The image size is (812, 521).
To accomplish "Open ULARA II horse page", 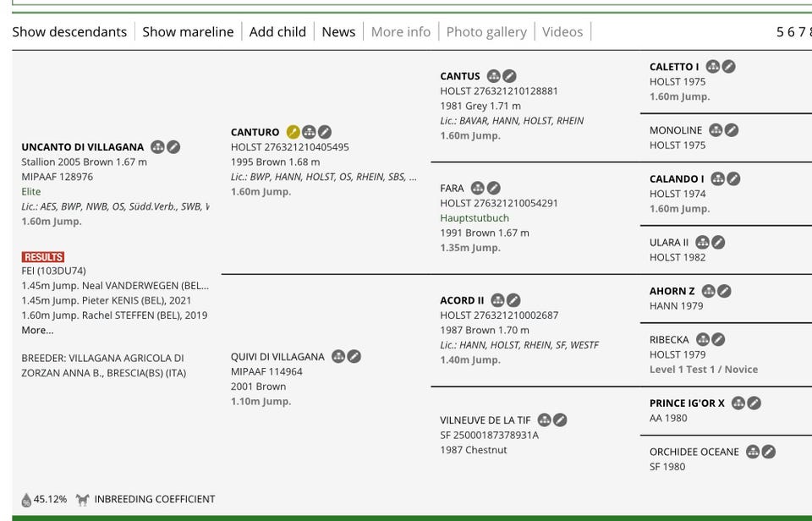I will (669, 243).
